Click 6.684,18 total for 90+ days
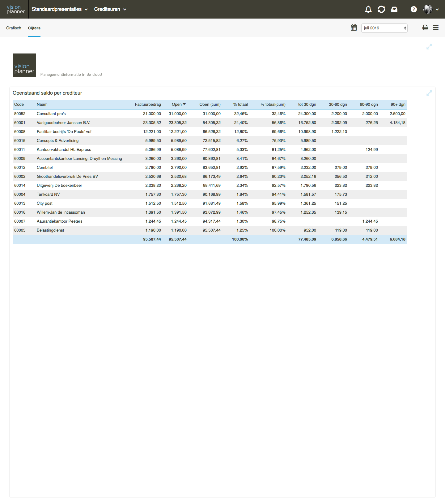Screen dimensions: 445x504 click(398, 239)
